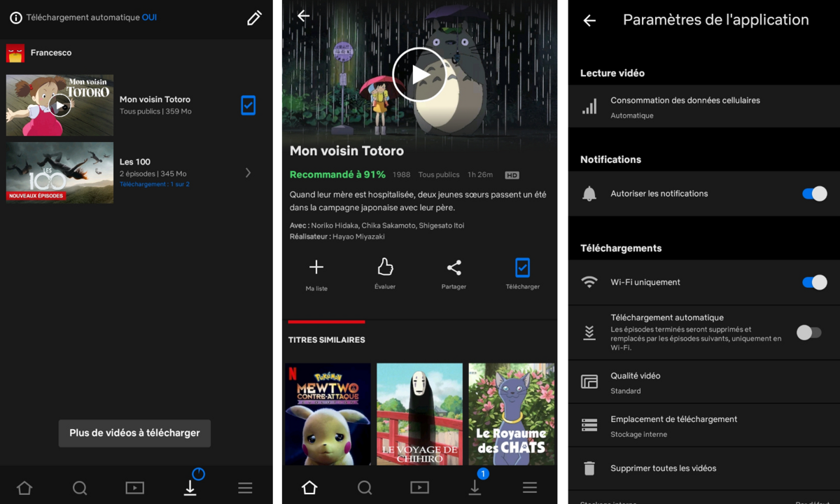Screen dimensions: 840x504
Task: Turn off Wi-Fi uniquement
Action: coord(814,282)
